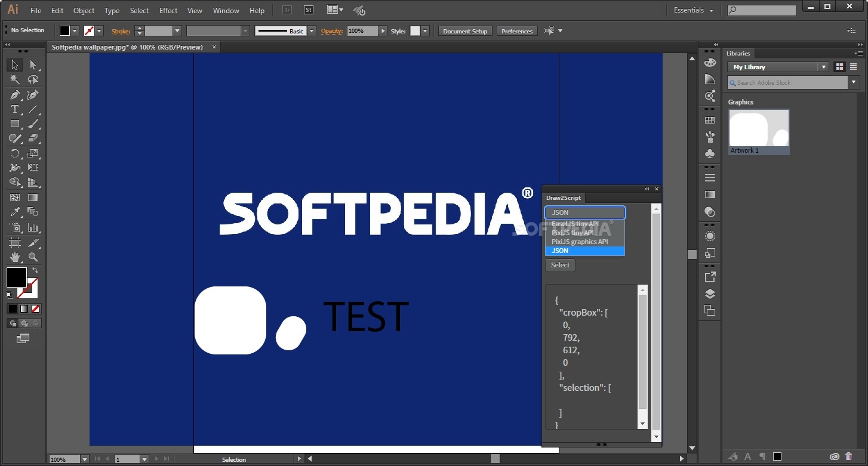Select the Blend tool
The image size is (868, 466).
tap(33, 212)
